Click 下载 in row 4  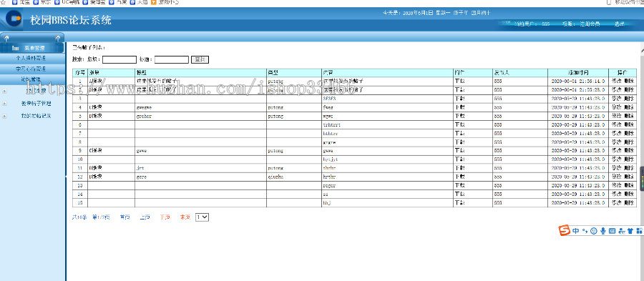(x=460, y=107)
